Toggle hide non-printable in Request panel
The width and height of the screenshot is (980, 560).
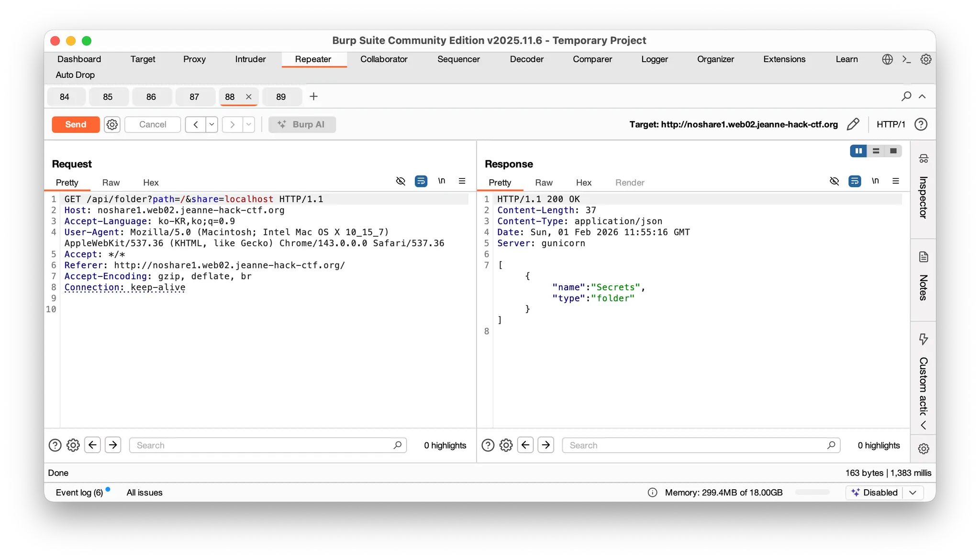(401, 181)
